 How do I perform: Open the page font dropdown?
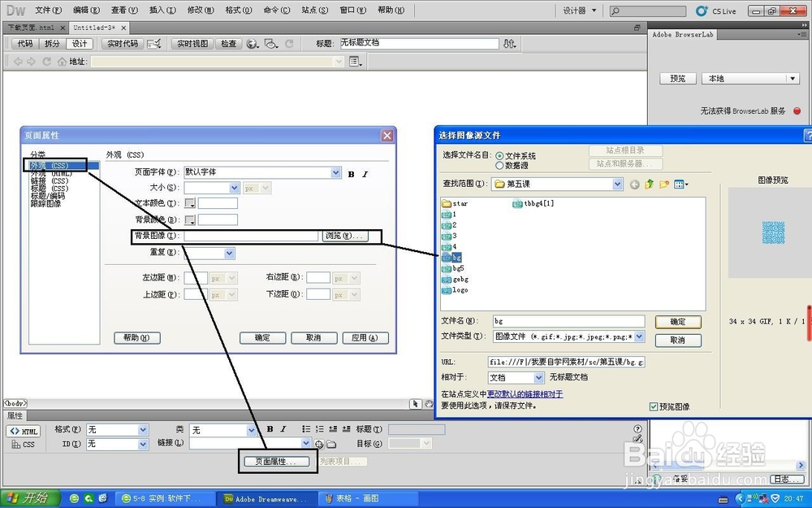coord(335,172)
